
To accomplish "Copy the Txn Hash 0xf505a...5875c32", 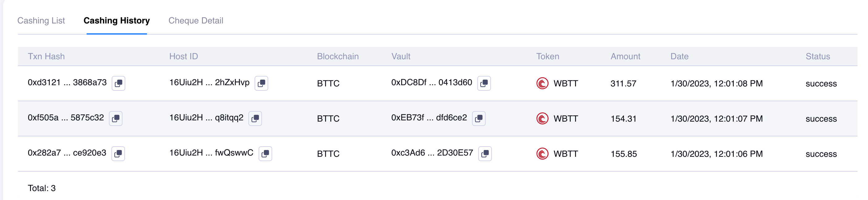I will pos(116,118).
